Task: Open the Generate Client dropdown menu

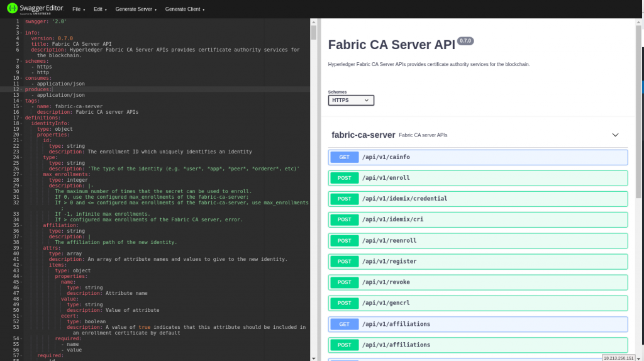Action: (x=184, y=9)
